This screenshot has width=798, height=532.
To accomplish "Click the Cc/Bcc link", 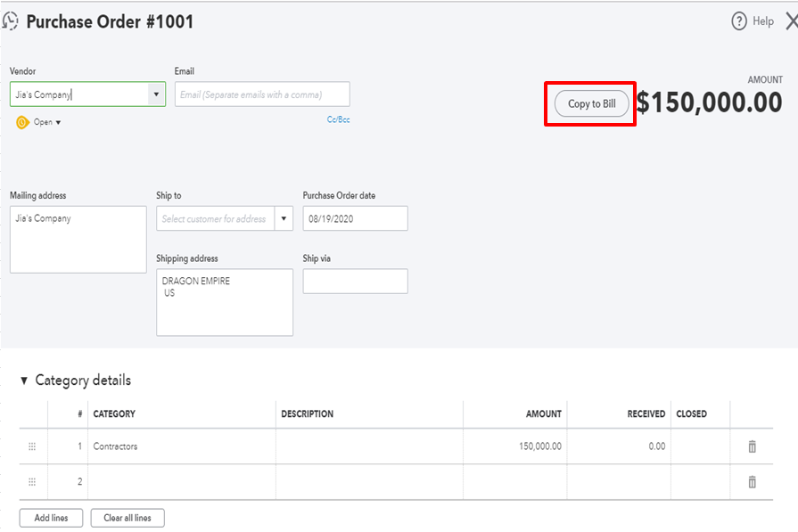I will [338, 119].
